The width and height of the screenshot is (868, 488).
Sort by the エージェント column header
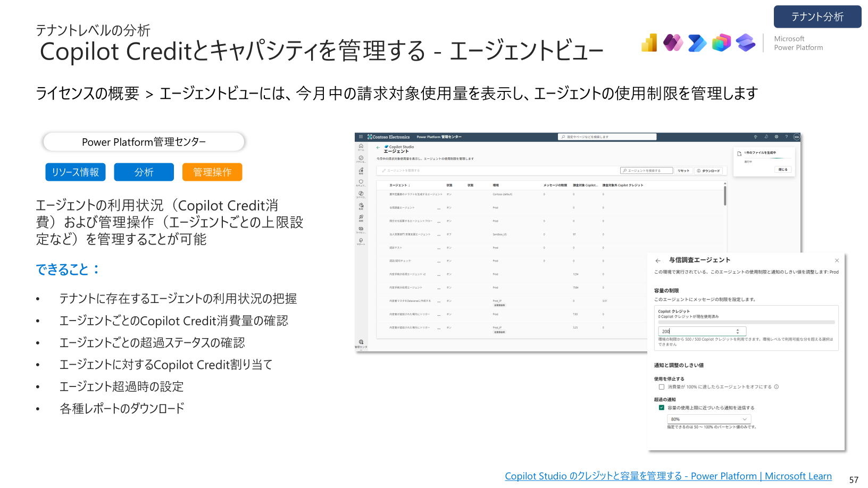tap(399, 186)
